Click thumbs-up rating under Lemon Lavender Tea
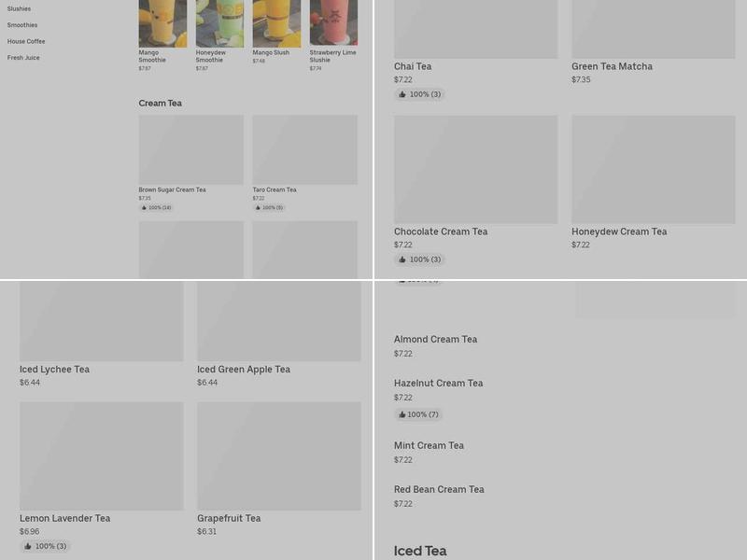Screen dimensions: 747x560 click(46, 546)
